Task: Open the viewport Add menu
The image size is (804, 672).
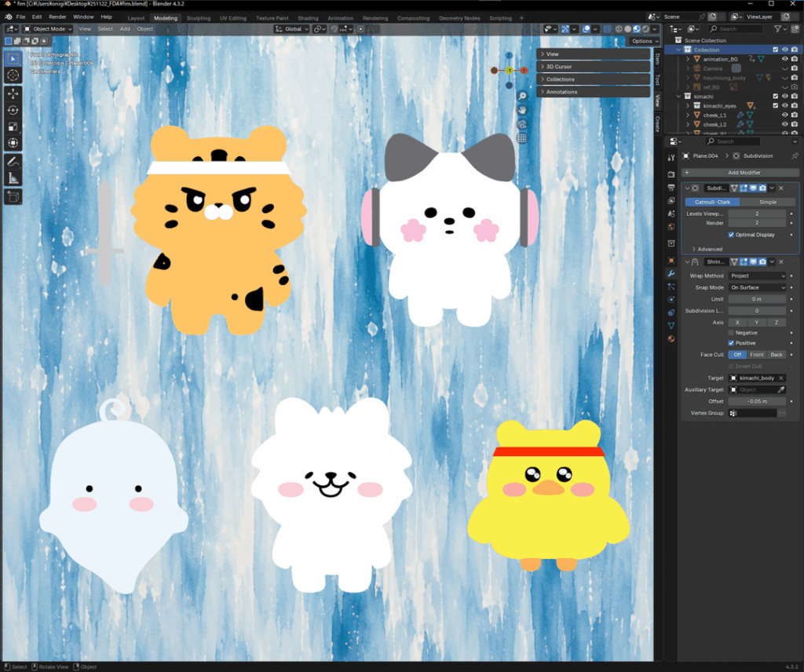Action: [125, 29]
